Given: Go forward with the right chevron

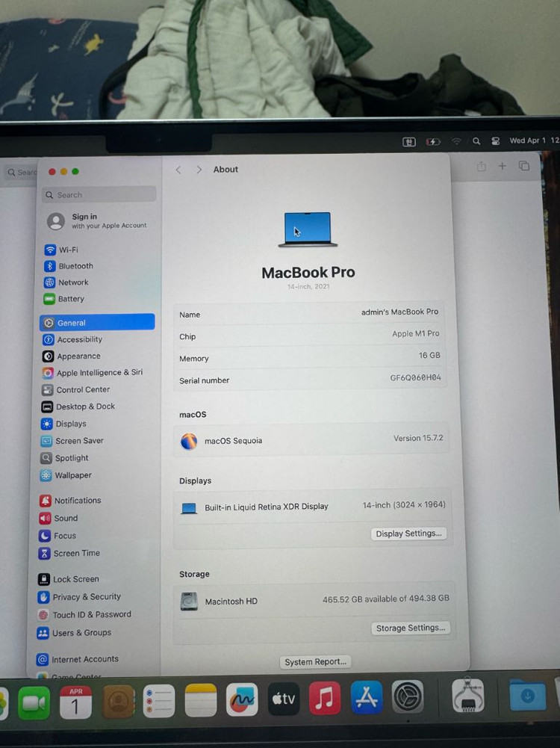Looking at the screenshot, I should tap(199, 170).
